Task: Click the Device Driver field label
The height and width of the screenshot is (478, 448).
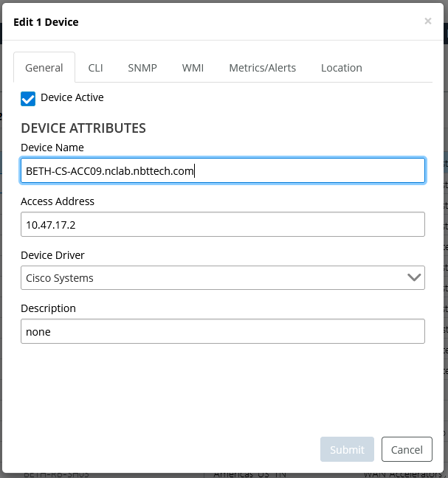Action: tap(52, 255)
